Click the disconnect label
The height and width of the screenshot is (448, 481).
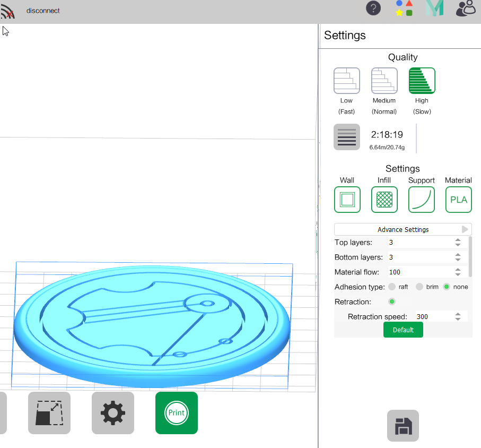pos(43,11)
